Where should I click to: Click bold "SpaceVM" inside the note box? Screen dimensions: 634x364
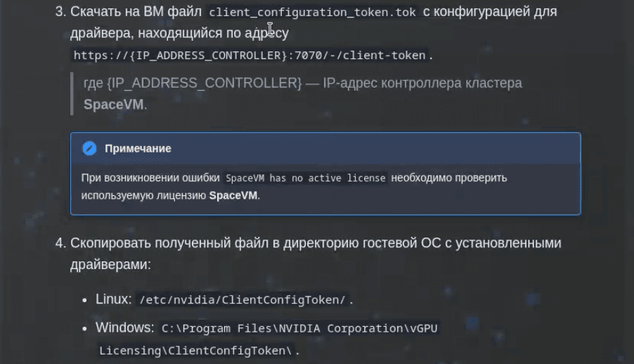coord(233,195)
